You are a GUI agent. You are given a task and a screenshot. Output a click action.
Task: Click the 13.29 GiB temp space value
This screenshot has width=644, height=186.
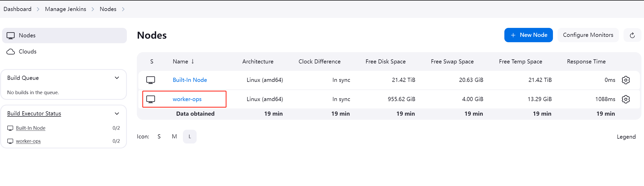click(540, 99)
